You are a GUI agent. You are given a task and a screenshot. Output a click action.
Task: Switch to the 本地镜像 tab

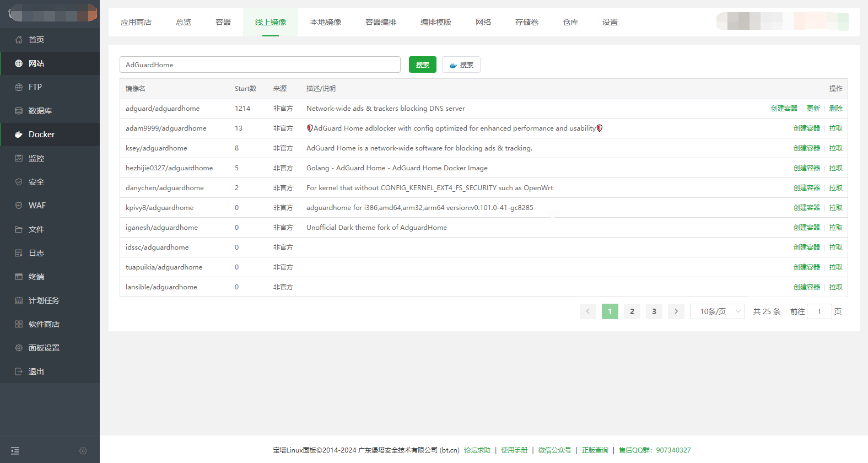[326, 22]
